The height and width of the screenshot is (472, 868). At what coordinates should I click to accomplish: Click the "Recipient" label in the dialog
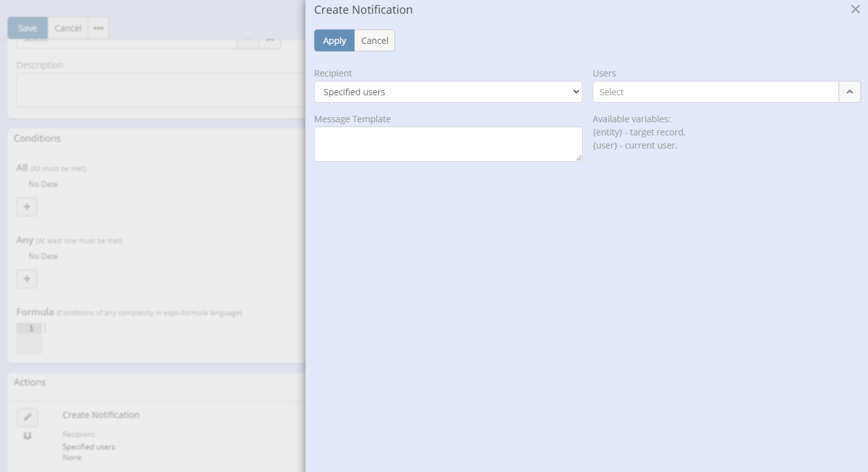click(333, 73)
